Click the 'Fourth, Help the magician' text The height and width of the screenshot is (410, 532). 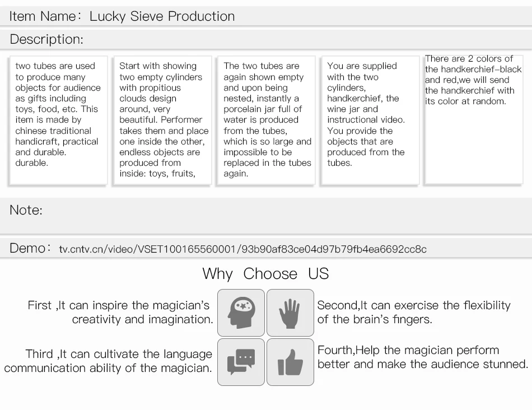tap(423, 357)
